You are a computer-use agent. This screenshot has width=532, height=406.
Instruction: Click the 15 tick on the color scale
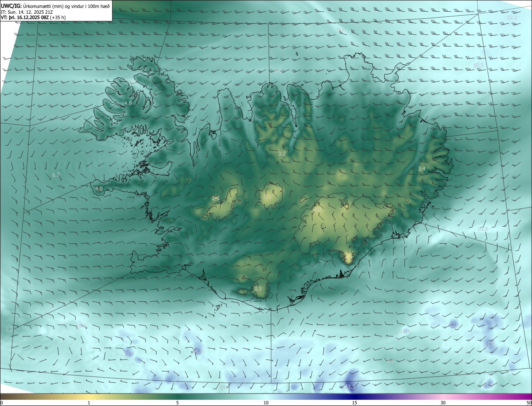pos(355,403)
